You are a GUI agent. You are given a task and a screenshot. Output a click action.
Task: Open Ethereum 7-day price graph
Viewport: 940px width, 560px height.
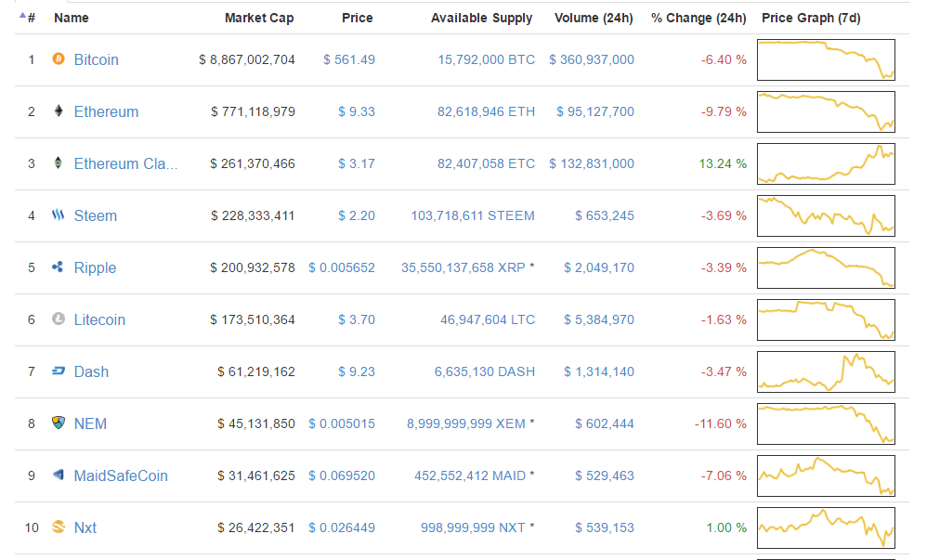826,111
